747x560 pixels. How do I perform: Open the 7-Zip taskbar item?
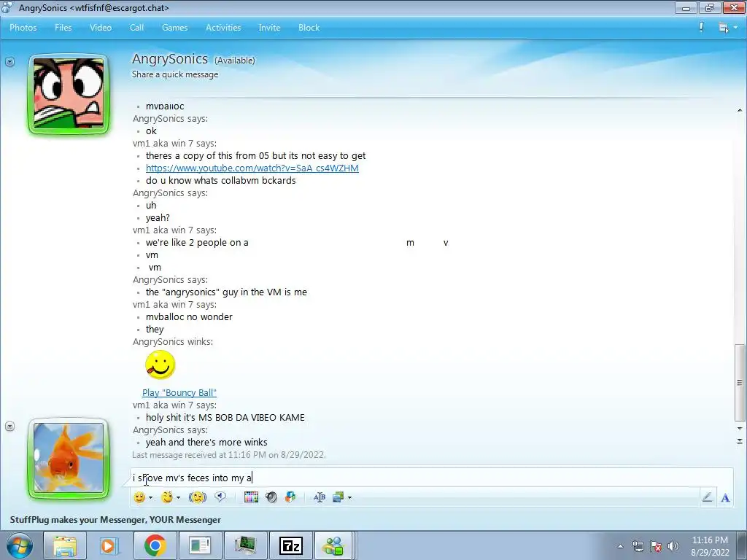(x=290, y=545)
